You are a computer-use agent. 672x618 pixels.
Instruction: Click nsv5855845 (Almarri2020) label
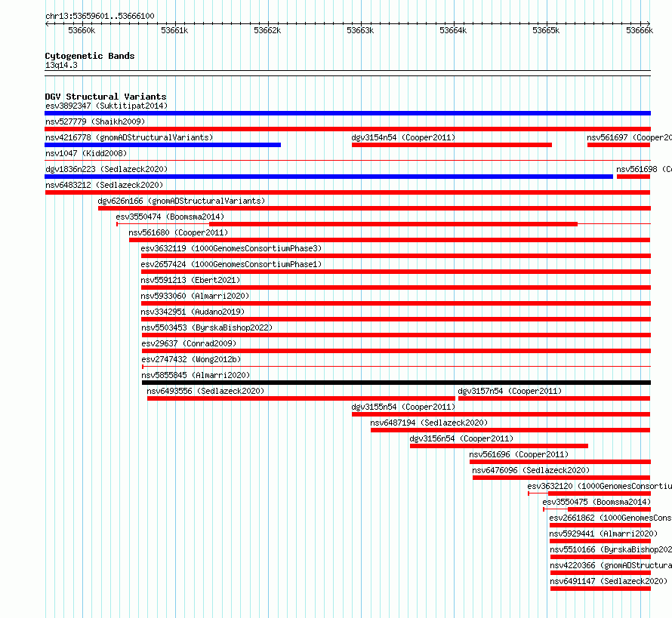pos(196,375)
